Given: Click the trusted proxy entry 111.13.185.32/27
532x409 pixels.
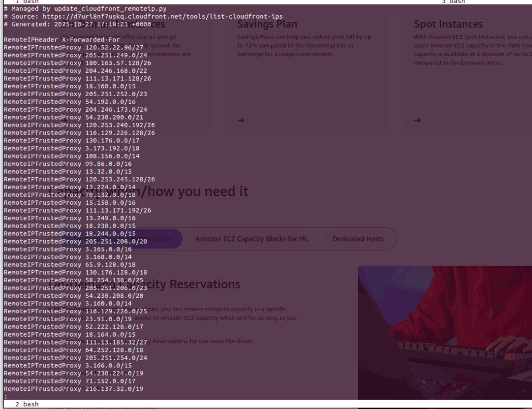Looking at the screenshot, I should click(116, 342).
